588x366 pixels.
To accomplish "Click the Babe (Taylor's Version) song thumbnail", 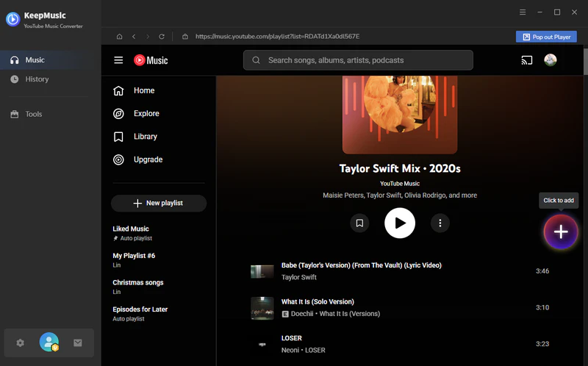I will point(262,271).
